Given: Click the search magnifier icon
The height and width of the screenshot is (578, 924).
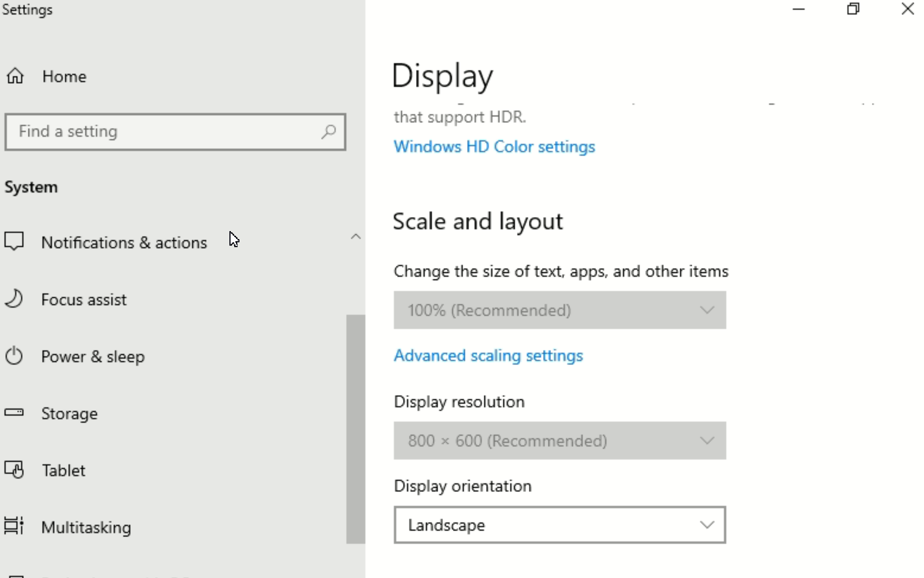Looking at the screenshot, I should point(328,132).
